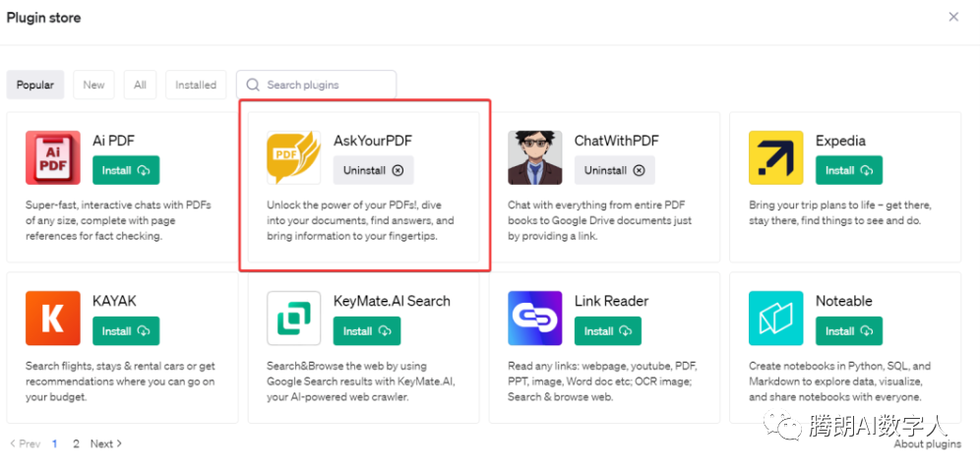The image size is (980, 469).
Task: Go to the Next page of plugins
Action: (x=105, y=443)
